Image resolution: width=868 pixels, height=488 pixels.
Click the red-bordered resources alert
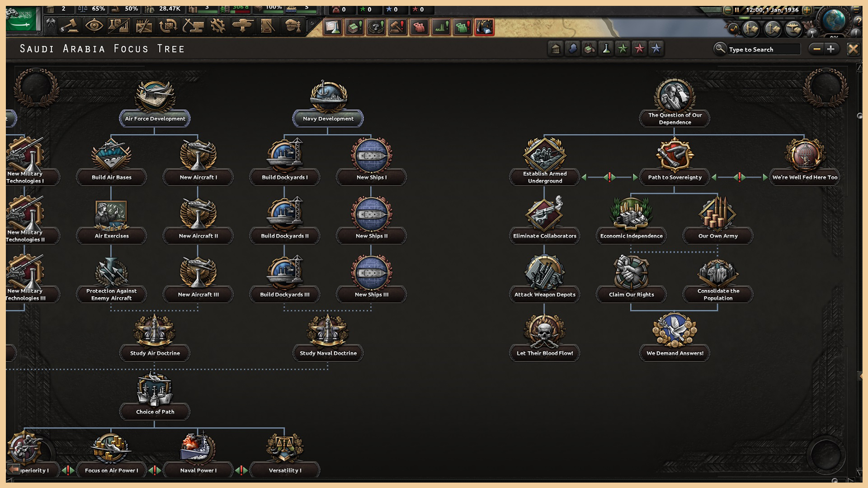click(x=484, y=27)
